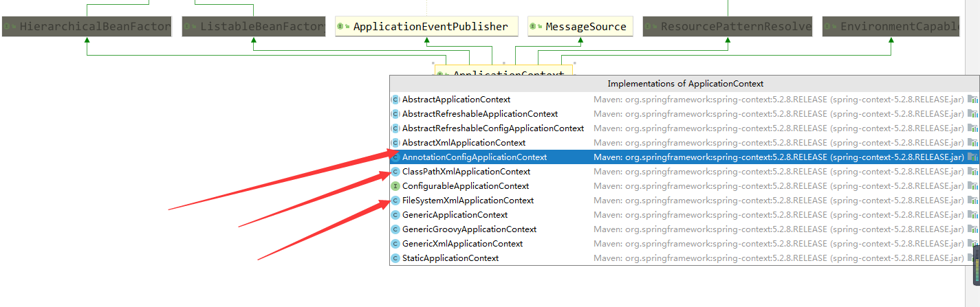Click the Maven location text of StaticApplicationContext

[x=779, y=258]
